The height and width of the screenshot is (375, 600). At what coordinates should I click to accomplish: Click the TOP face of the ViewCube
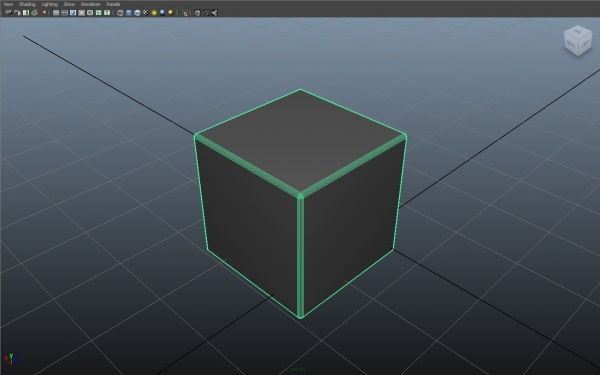point(578,31)
